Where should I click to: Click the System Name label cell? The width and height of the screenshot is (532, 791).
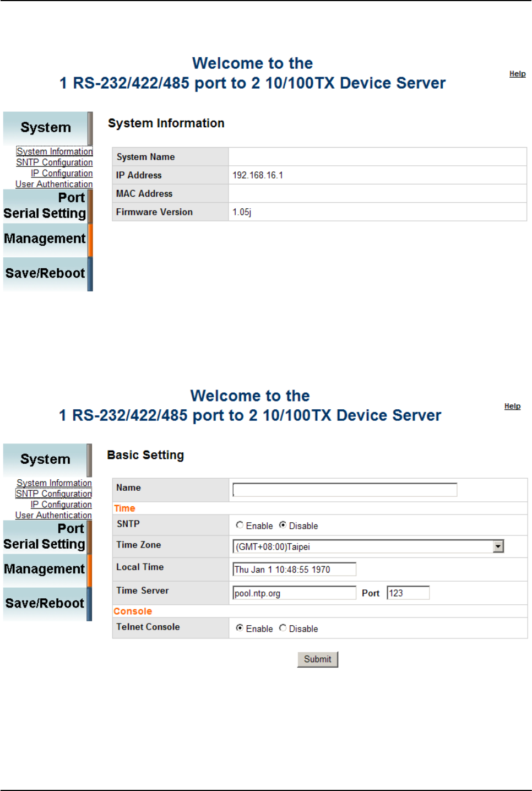point(171,157)
